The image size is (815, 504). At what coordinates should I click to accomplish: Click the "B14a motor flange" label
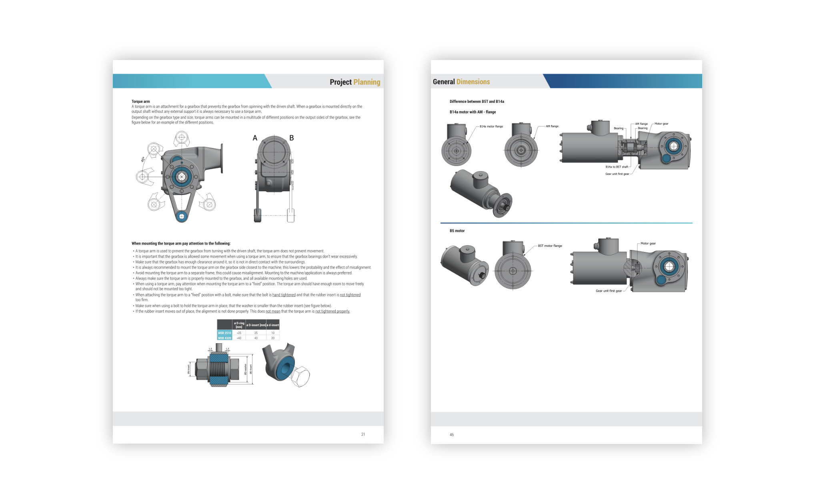pyautogui.click(x=491, y=126)
